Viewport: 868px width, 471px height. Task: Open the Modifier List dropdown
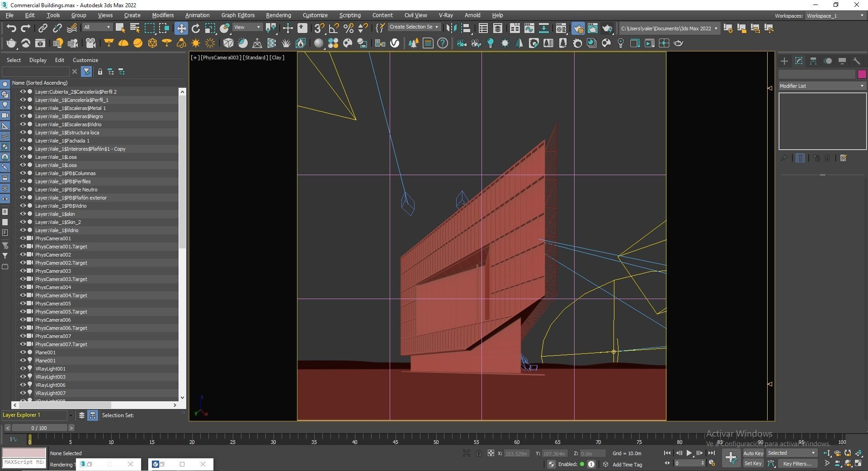822,86
